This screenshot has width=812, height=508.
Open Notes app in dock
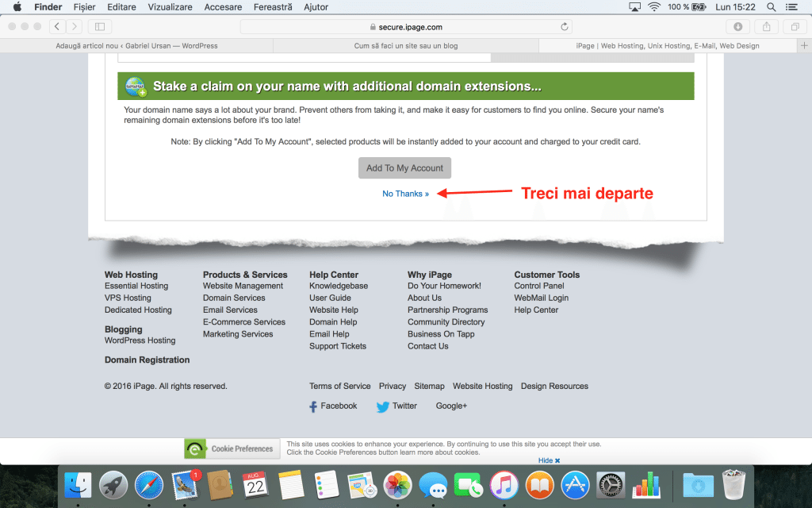pos(291,486)
